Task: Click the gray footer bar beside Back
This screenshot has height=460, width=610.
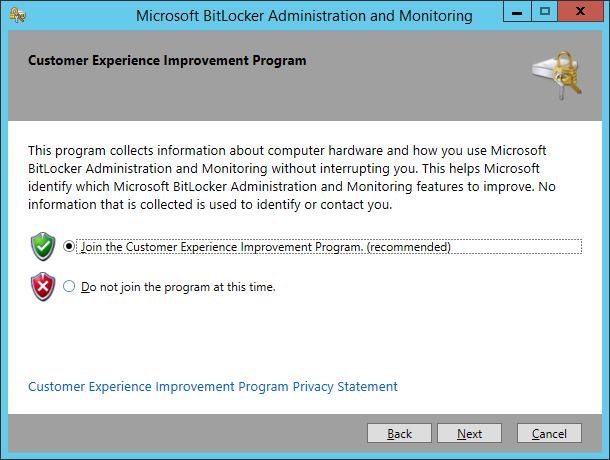Action: (x=187, y=433)
